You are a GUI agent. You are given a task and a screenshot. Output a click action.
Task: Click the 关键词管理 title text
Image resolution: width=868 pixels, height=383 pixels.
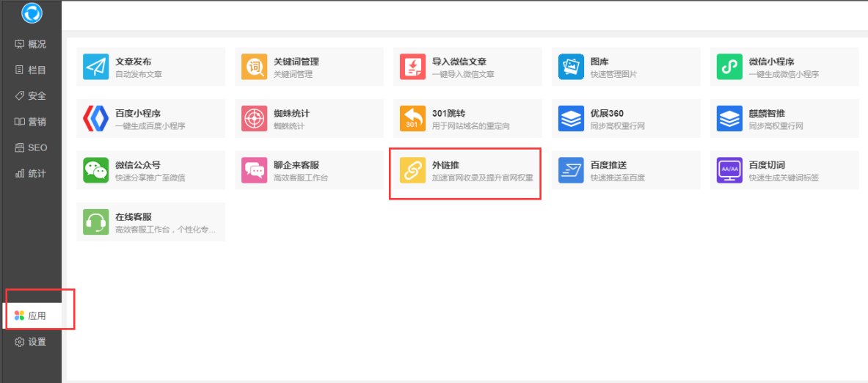point(296,62)
